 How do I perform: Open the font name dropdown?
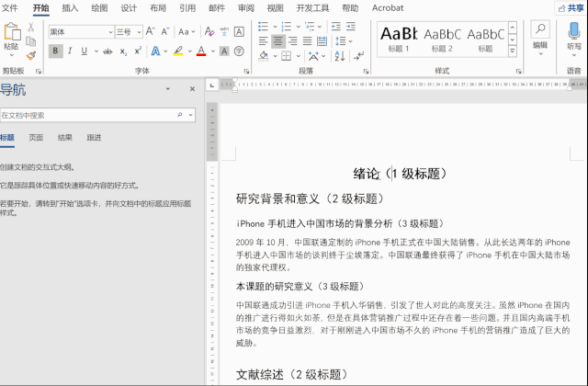click(x=110, y=32)
